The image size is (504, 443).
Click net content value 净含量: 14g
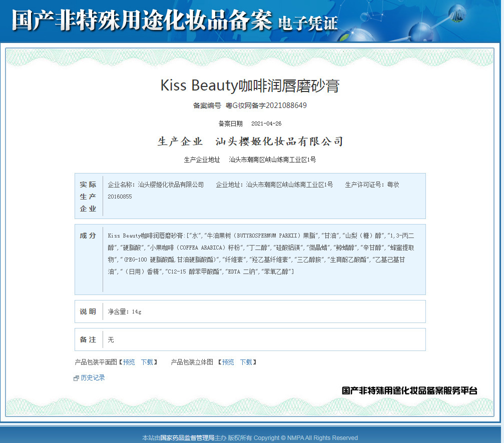125,311
